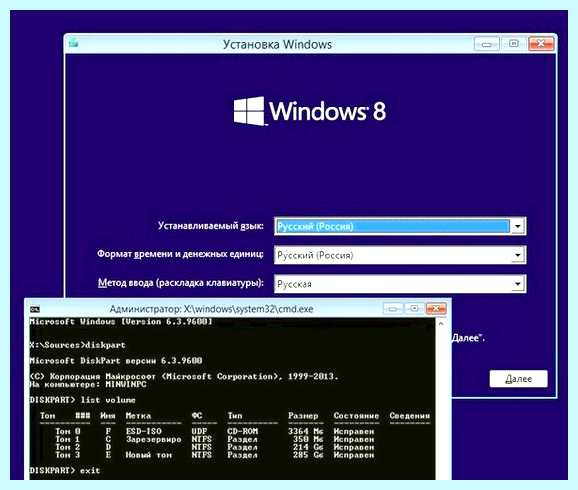Screen dimensions: 578x490
Task: Click the Далее button
Action: point(518,379)
